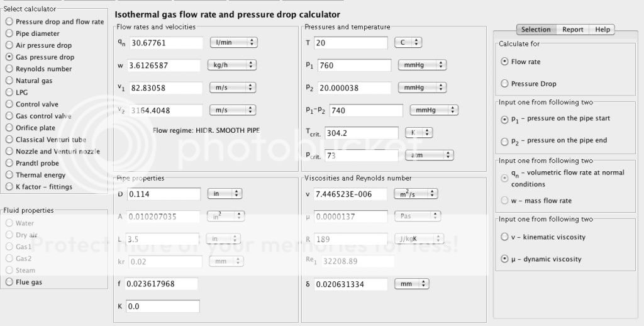Choose the Reynolds number calculator
The width and height of the screenshot is (644, 326).
coord(9,69)
